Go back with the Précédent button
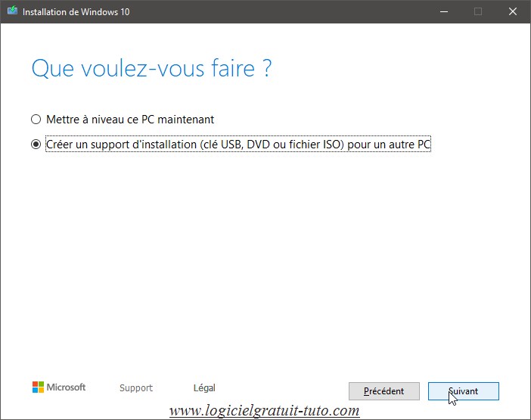Viewport: 531px width, 420px height. [x=384, y=391]
